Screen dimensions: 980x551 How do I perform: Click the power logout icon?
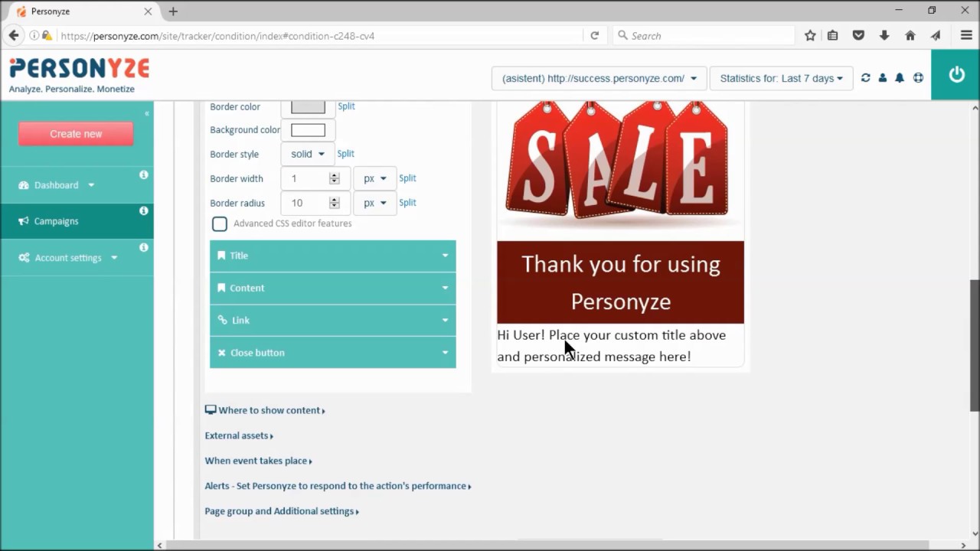click(956, 75)
